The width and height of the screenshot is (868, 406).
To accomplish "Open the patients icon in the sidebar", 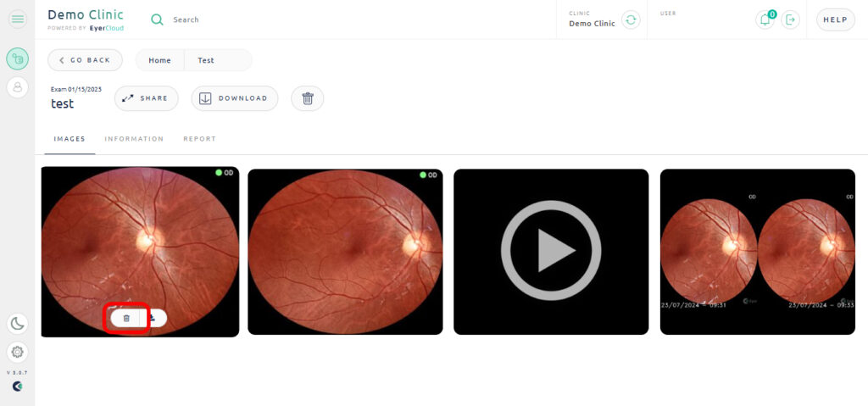I will (x=18, y=87).
